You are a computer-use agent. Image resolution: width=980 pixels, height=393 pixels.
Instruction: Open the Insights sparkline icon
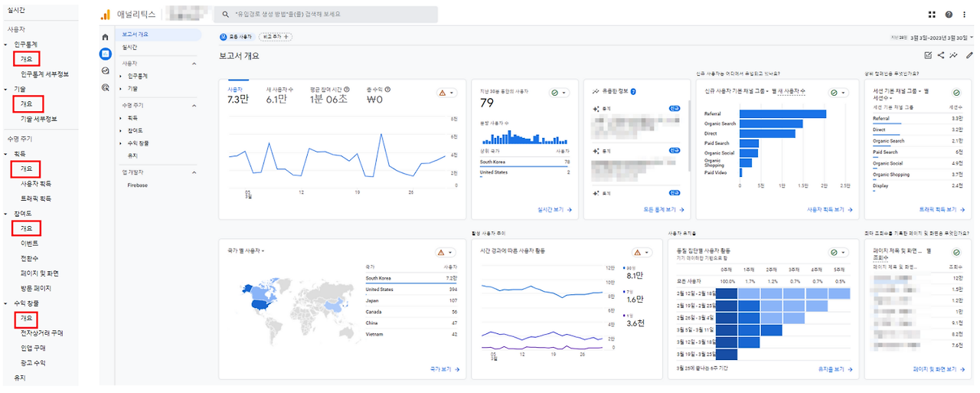[x=954, y=55]
